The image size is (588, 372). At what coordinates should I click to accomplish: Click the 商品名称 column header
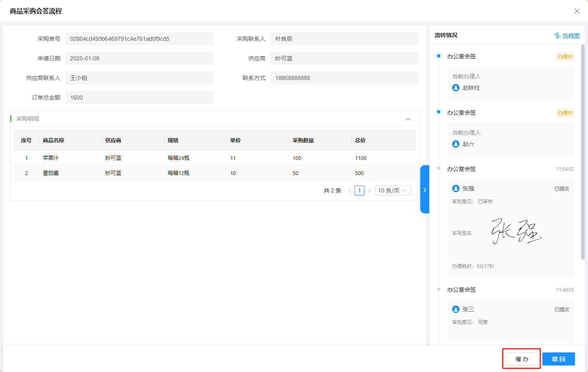point(53,140)
